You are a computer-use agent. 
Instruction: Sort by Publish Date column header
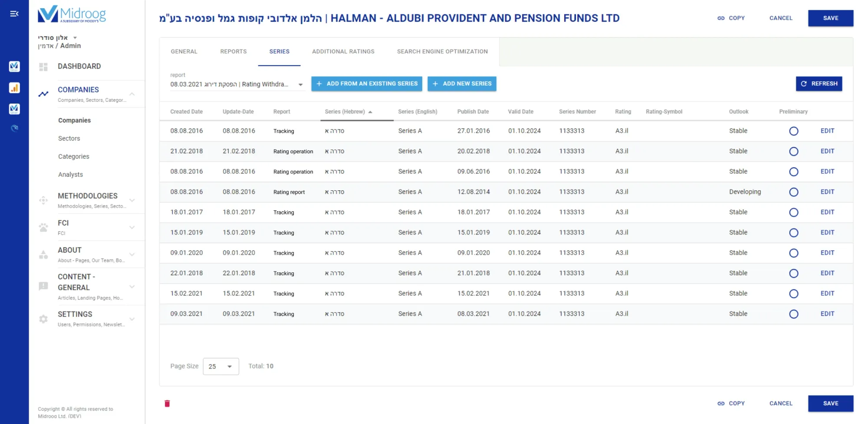(473, 112)
